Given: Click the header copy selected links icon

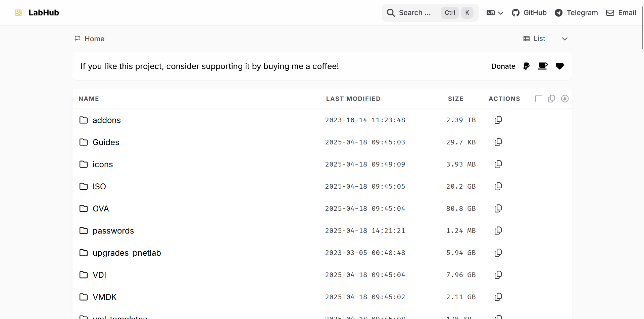Looking at the screenshot, I should point(551,99).
